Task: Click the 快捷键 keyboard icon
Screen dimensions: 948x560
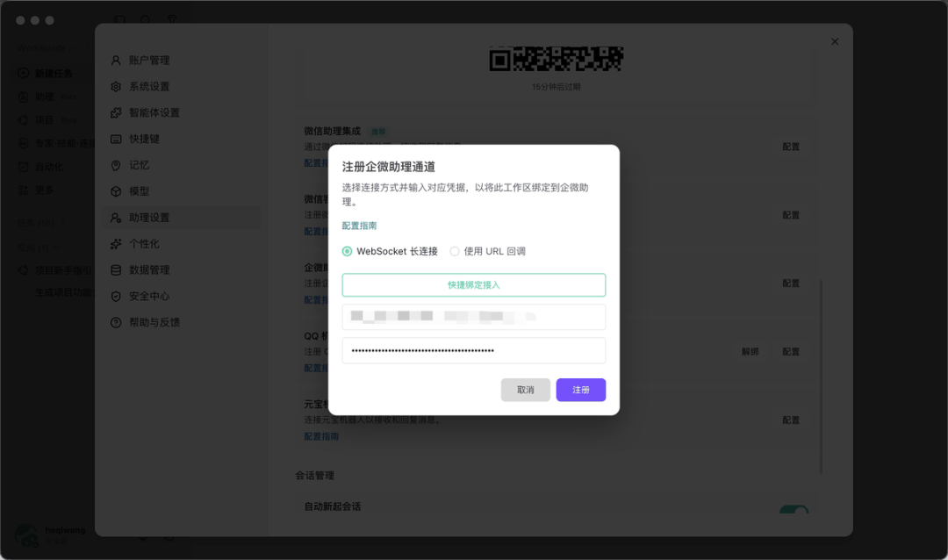Action: tap(116, 139)
